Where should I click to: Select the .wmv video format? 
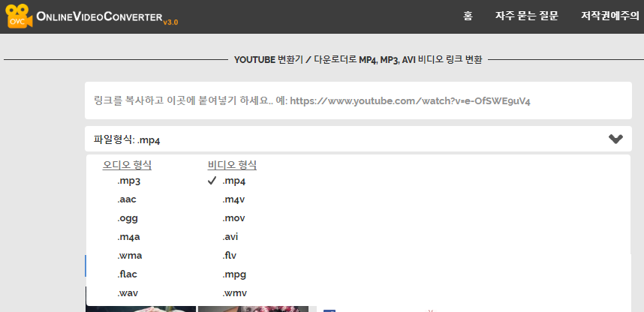tap(234, 293)
